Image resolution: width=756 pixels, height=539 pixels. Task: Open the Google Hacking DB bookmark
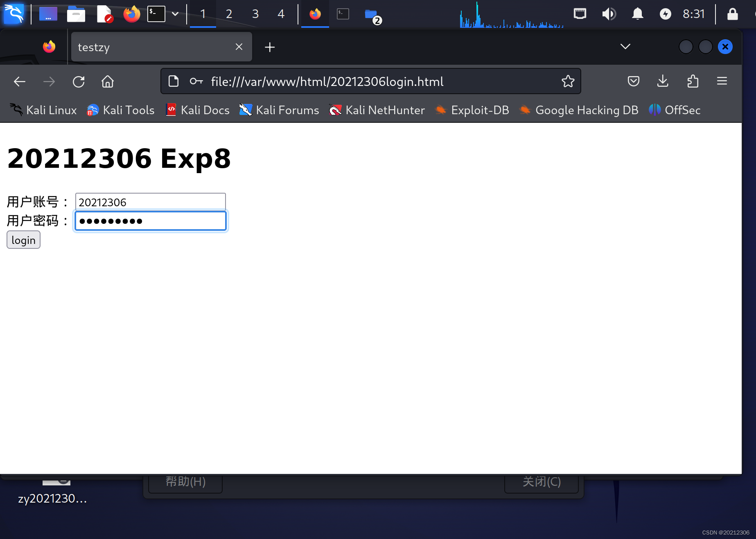pyautogui.click(x=579, y=110)
